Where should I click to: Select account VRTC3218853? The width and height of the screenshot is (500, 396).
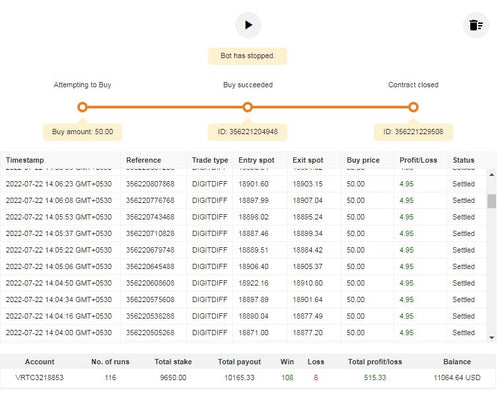point(39,378)
